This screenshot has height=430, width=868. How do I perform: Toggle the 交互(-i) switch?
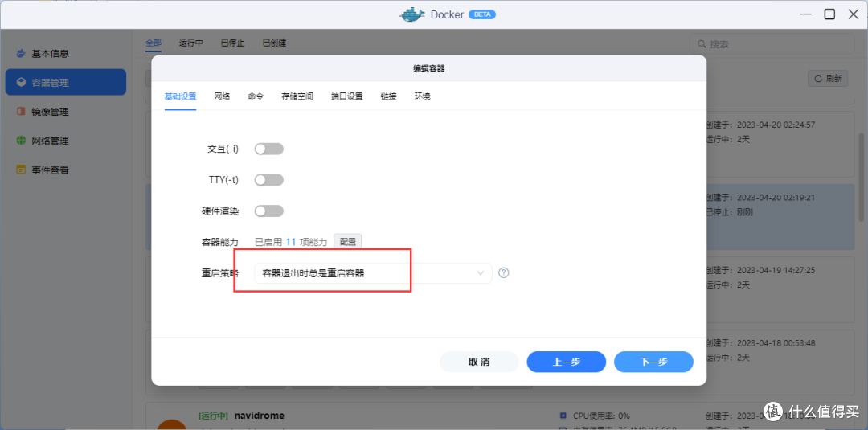[x=269, y=149]
